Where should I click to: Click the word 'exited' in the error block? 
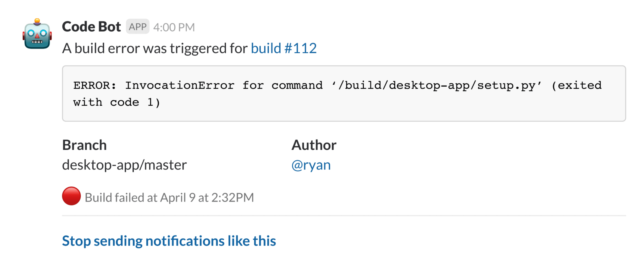pyautogui.click(x=579, y=85)
